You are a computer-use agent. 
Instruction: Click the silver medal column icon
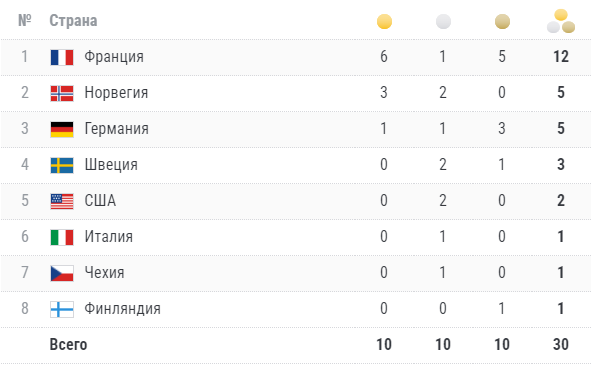[443, 22]
